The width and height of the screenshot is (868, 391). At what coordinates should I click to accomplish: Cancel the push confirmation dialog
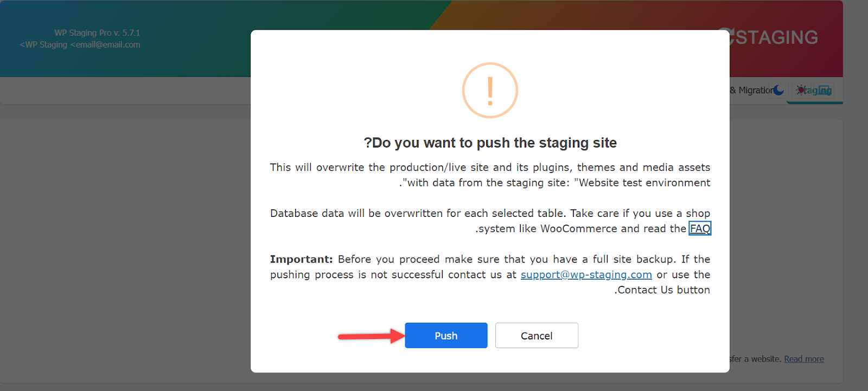[537, 336]
